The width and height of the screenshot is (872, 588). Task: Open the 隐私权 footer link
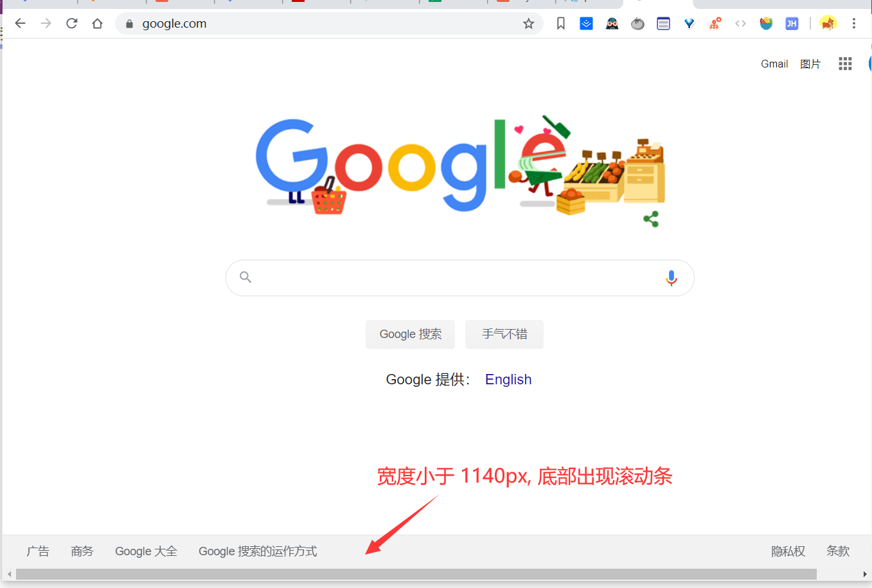pyautogui.click(x=788, y=551)
